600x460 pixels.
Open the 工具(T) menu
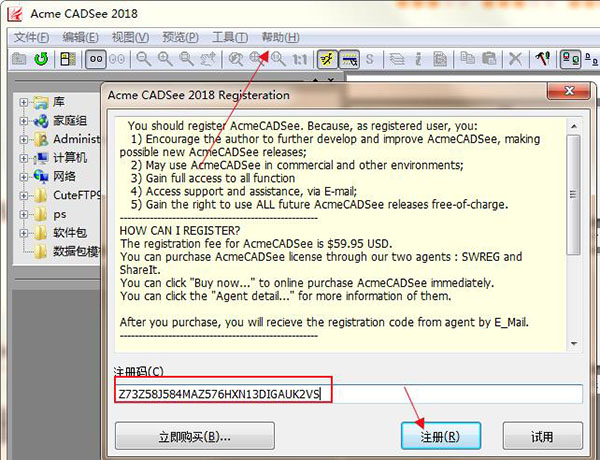tap(230, 38)
